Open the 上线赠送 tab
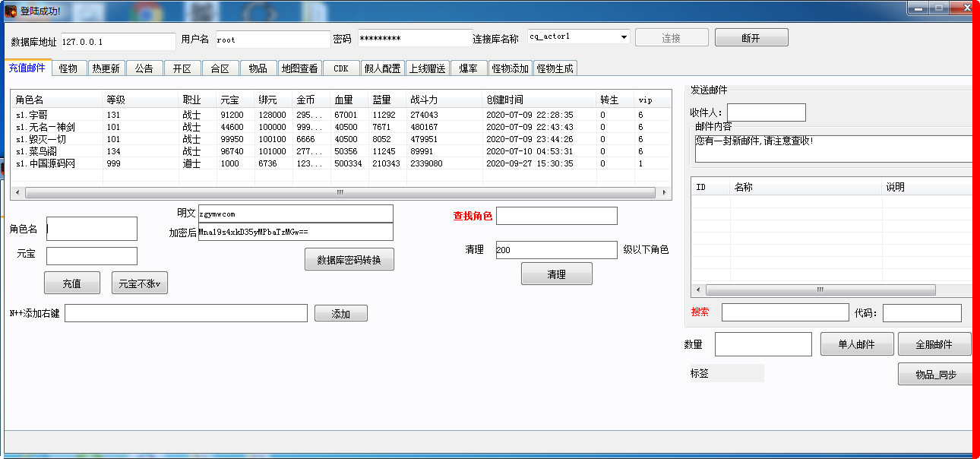980x459 pixels. click(x=428, y=68)
